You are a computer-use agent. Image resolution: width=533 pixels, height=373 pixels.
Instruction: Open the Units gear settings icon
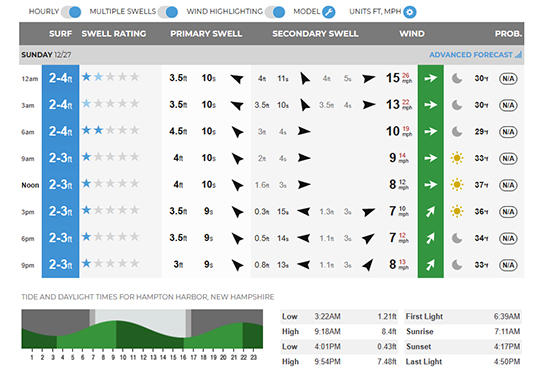[x=410, y=12]
